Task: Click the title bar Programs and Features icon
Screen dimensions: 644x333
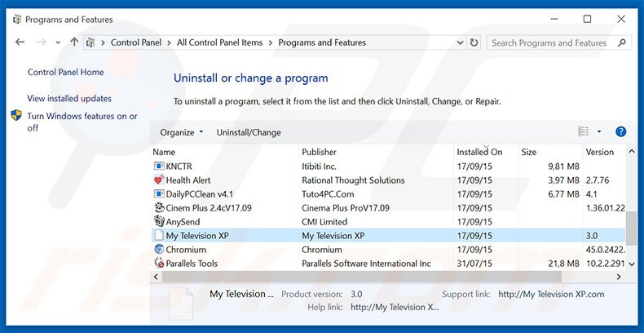Action: pyautogui.click(x=16, y=20)
